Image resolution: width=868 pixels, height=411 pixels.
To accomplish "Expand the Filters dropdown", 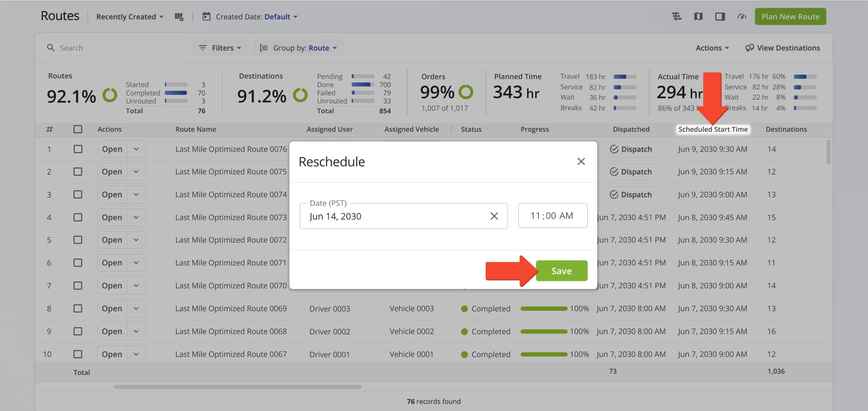I will click(x=220, y=48).
